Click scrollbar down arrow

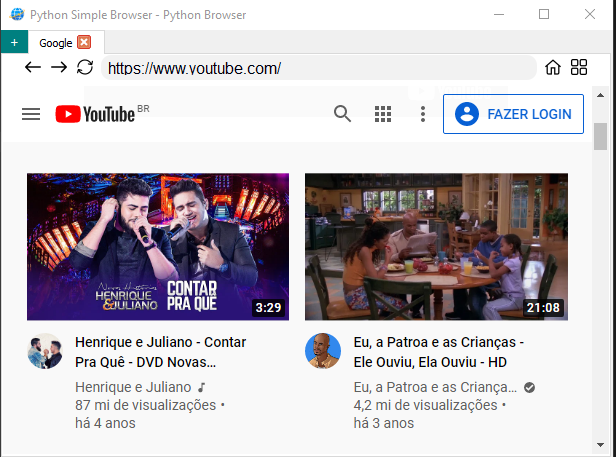600,445
